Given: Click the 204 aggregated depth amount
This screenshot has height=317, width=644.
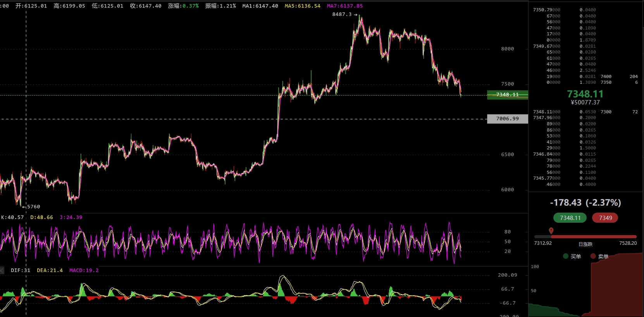Looking at the screenshot, I should point(634,76).
